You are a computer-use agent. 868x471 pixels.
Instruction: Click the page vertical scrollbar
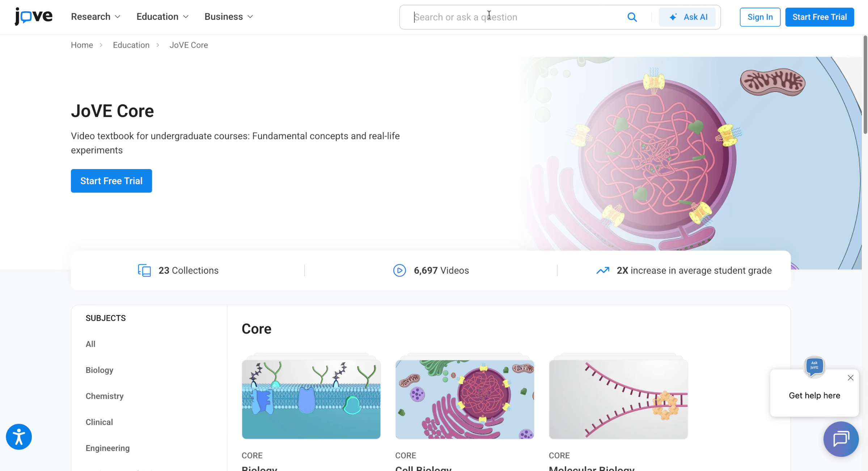tap(865, 85)
